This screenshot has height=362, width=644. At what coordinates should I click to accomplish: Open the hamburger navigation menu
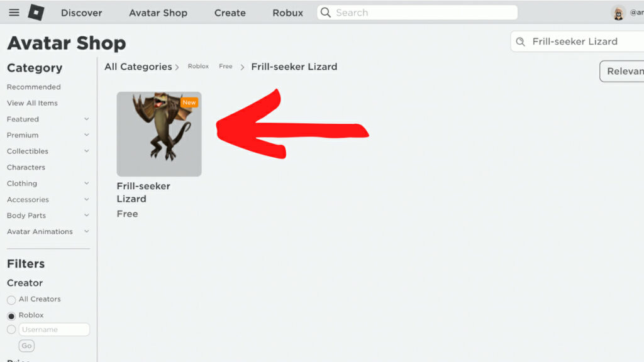pyautogui.click(x=14, y=13)
